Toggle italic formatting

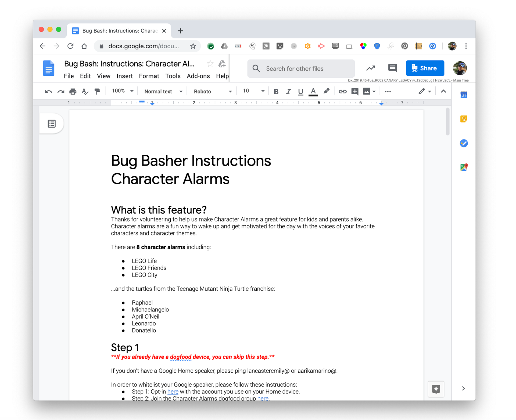click(x=288, y=92)
